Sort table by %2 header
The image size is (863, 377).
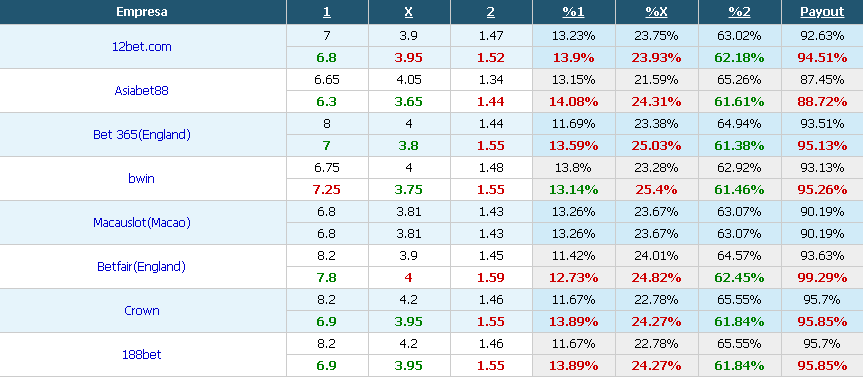click(739, 12)
